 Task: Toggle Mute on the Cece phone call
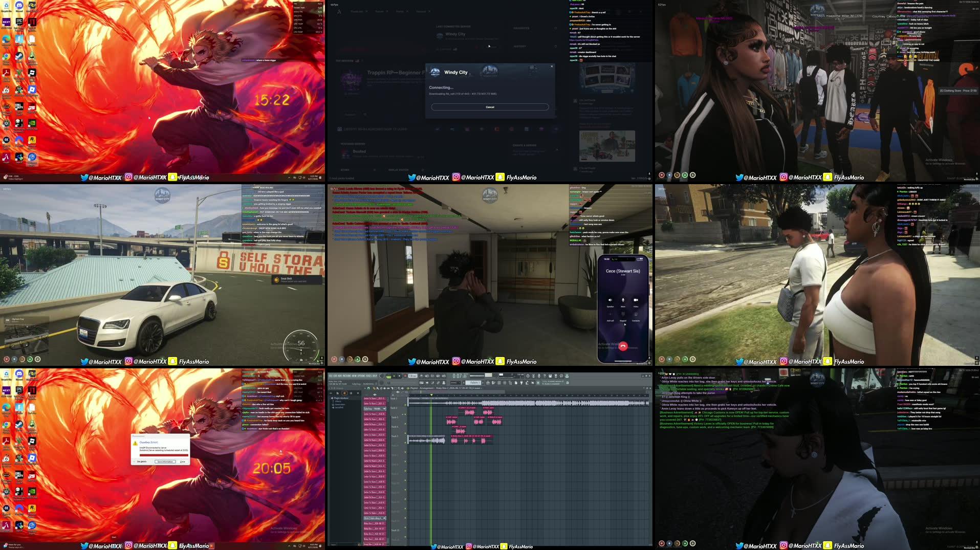point(623,300)
